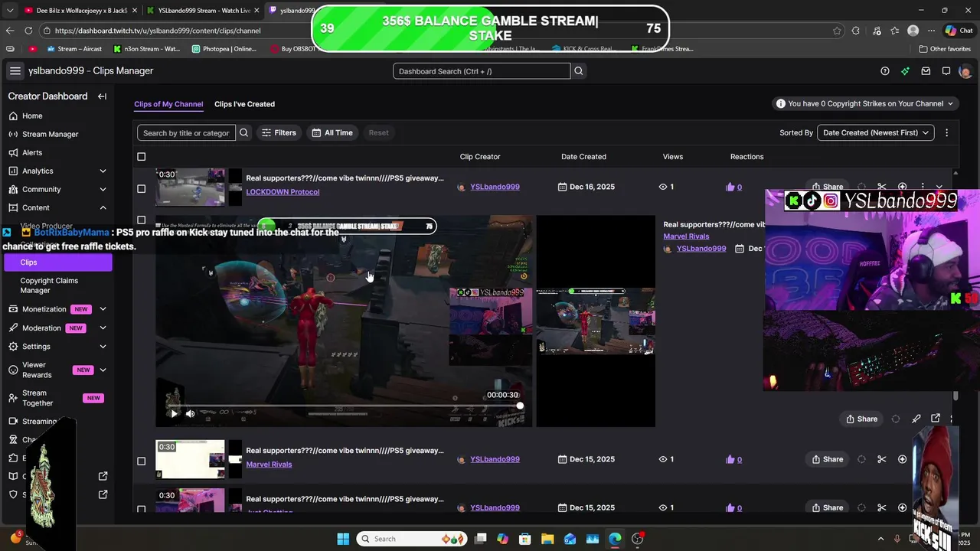
Task: Click the clip search magnifier icon
Action: click(243, 132)
